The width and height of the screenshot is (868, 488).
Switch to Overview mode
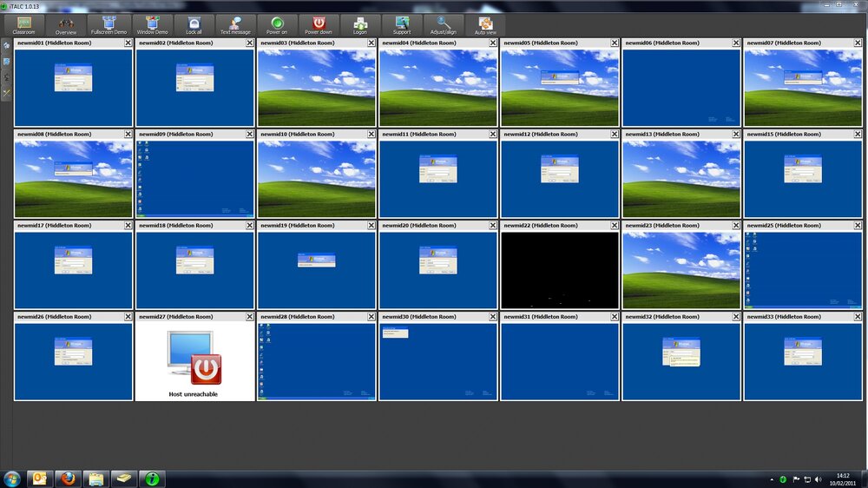(66, 25)
